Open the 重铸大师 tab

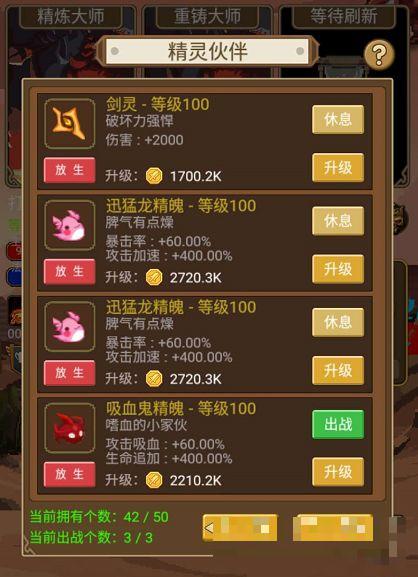click(208, 17)
